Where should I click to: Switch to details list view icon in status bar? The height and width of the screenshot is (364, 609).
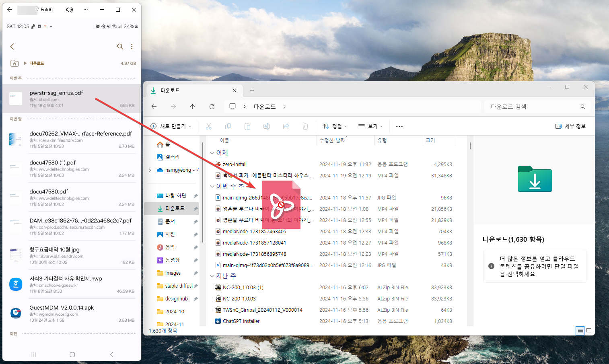click(580, 331)
